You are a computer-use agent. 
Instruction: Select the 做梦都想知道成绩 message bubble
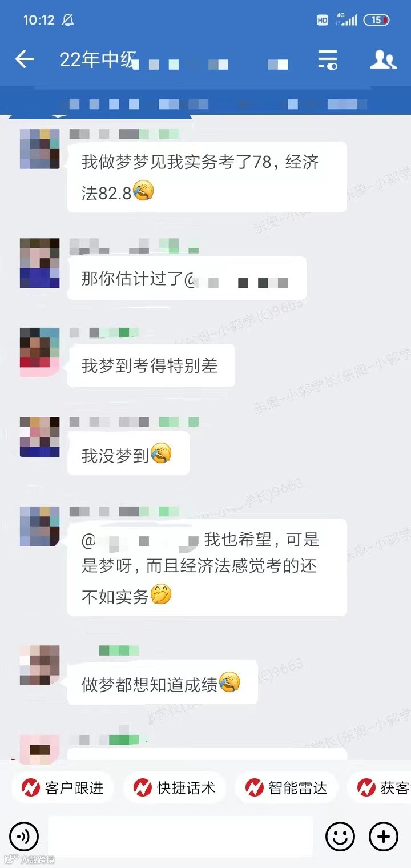pyautogui.click(x=163, y=683)
